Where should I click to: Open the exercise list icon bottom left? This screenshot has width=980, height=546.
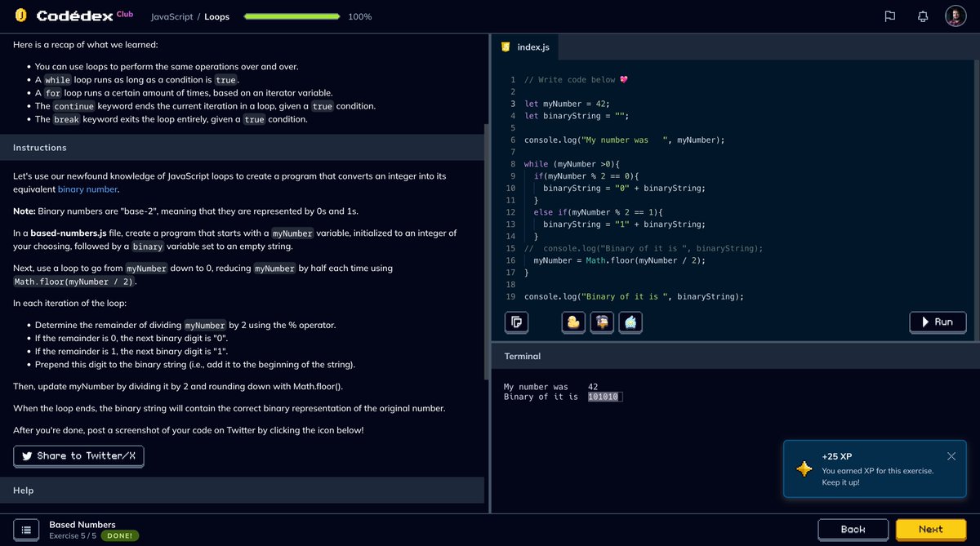point(27,529)
